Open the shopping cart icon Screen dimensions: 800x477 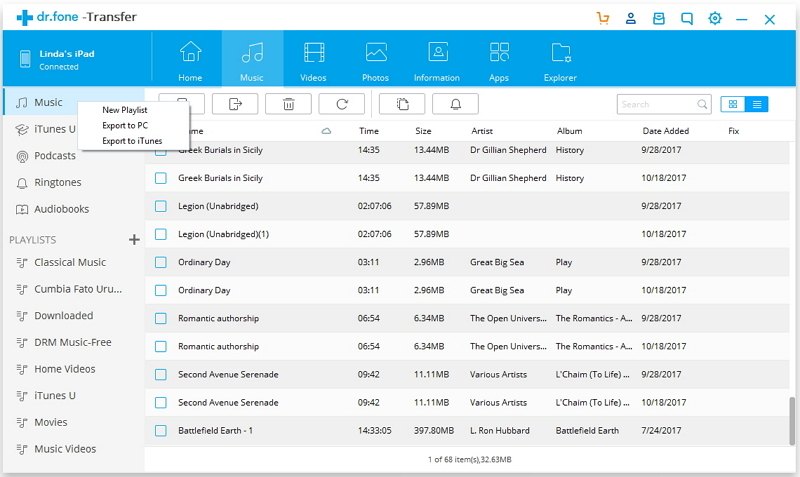click(603, 19)
